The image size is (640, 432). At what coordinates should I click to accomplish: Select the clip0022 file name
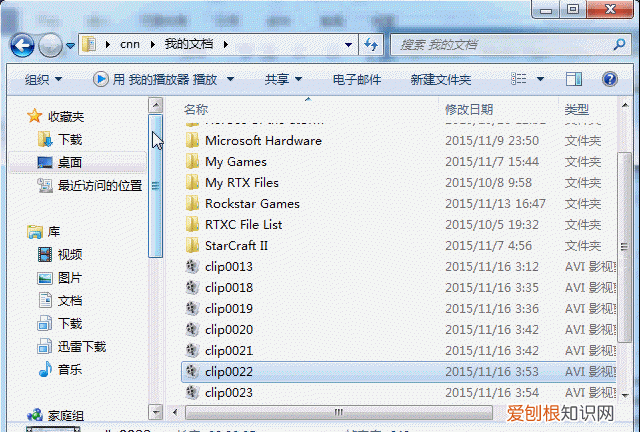click(229, 372)
